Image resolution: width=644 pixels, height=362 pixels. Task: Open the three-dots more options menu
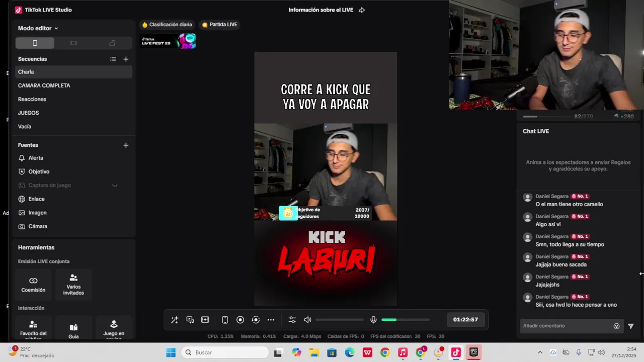(x=271, y=320)
